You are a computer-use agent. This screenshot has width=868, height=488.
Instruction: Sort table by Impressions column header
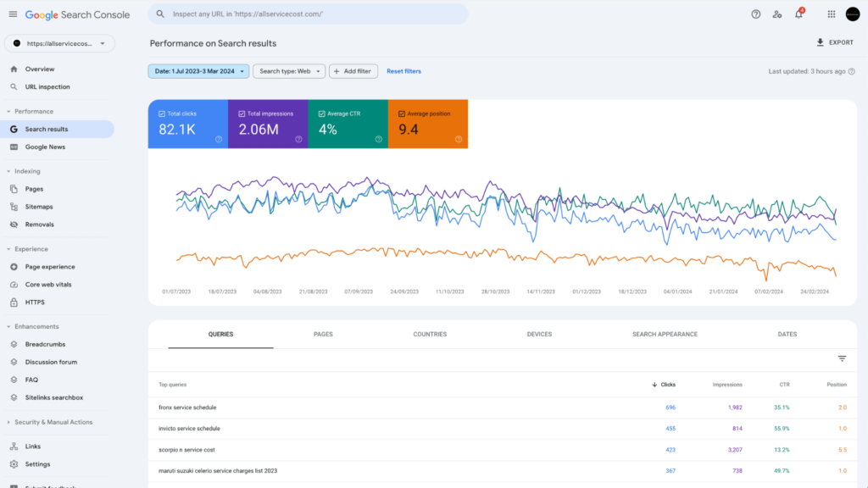pos(727,385)
